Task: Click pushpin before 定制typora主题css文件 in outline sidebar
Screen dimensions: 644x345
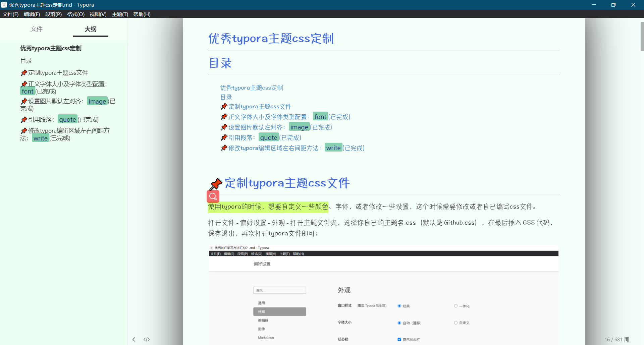Action: point(24,73)
